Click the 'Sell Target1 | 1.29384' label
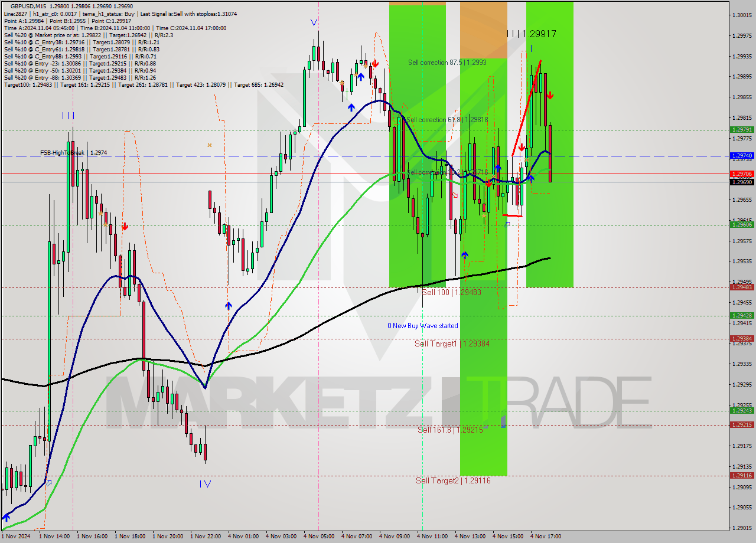Image resolution: width=756 pixels, height=543 pixels. (452, 344)
